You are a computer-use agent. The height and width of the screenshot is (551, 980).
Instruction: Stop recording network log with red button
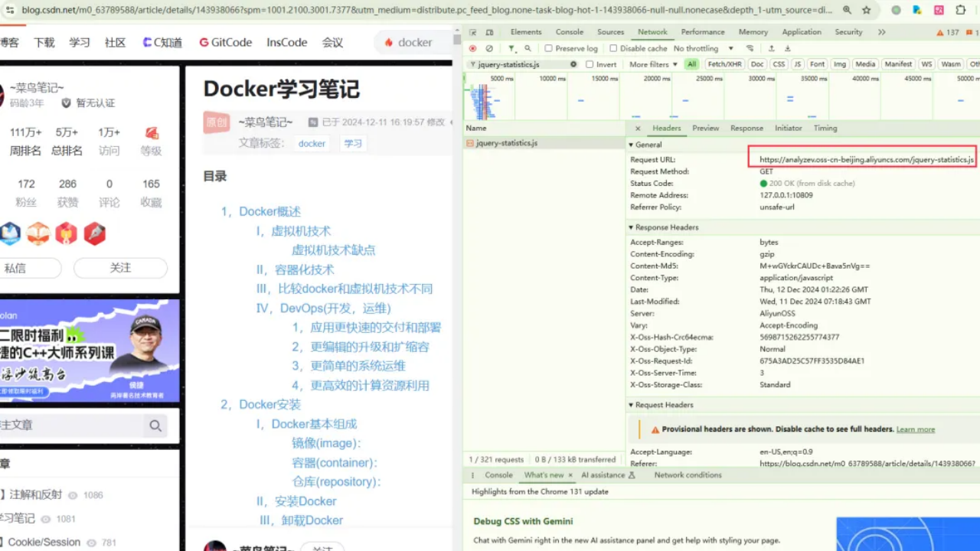click(472, 48)
